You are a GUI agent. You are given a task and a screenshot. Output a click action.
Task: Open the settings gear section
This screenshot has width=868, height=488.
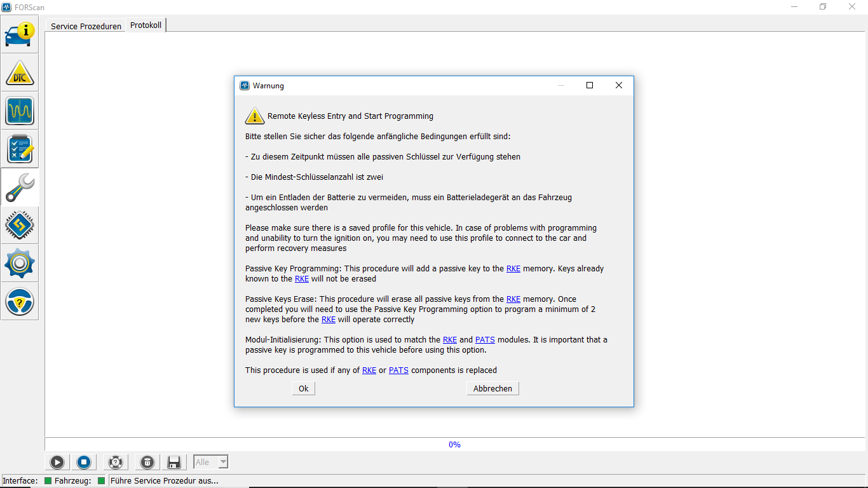point(20,264)
